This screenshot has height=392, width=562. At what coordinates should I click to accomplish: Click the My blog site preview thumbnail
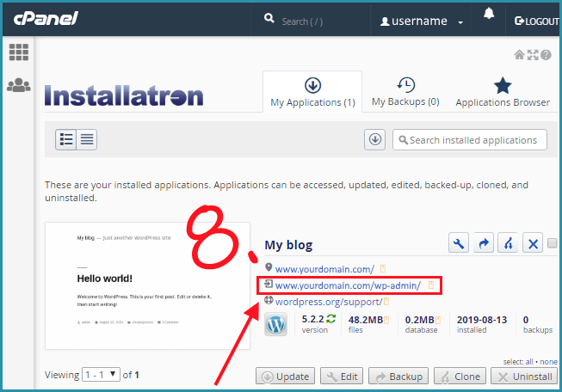click(x=148, y=285)
